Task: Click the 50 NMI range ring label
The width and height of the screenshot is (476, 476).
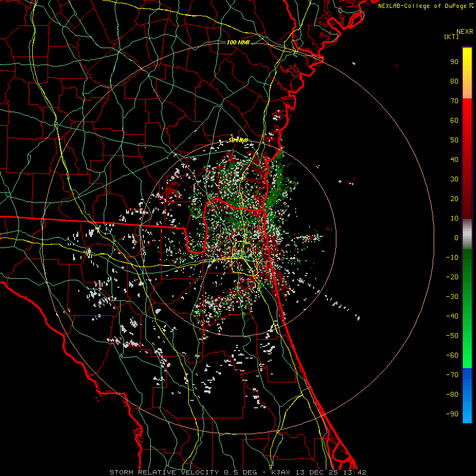Action: [239, 140]
